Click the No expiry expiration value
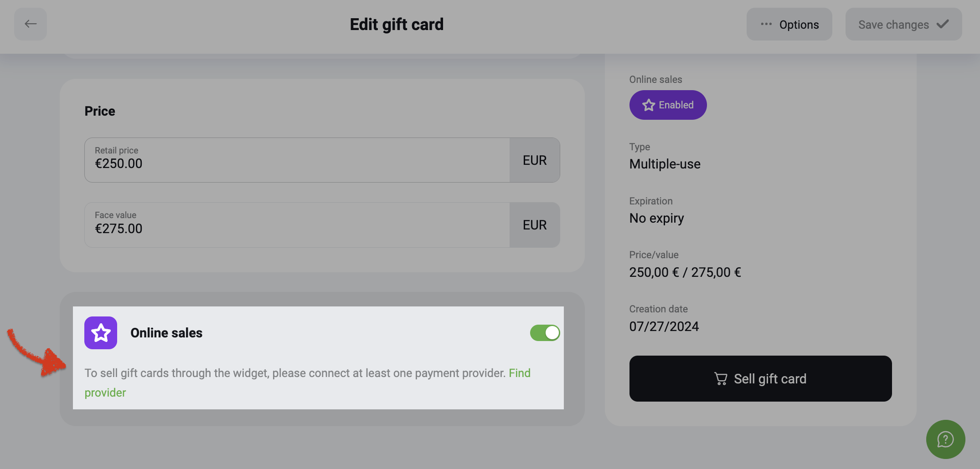 (x=656, y=219)
